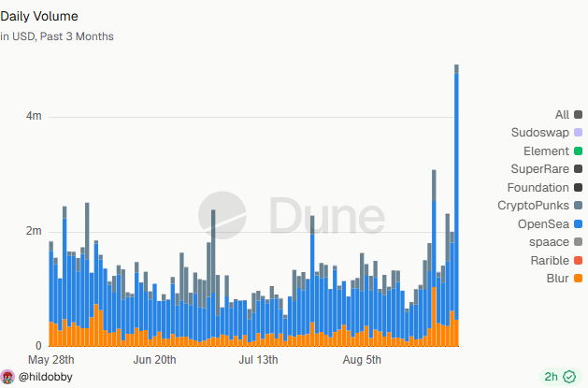Select the All legend label
This screenshot has height=388, width=588.
tap(562, 115)
